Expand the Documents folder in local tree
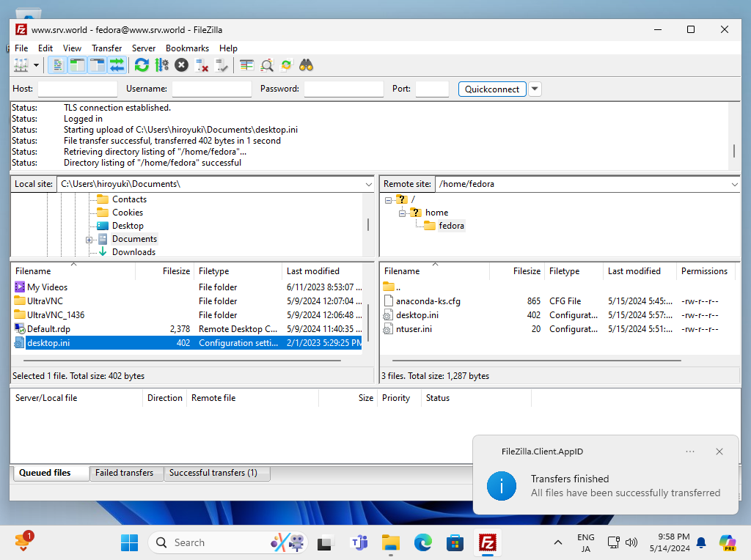This screenshot has width=751, height=560. pyautogui.click(x=89, y=239)
